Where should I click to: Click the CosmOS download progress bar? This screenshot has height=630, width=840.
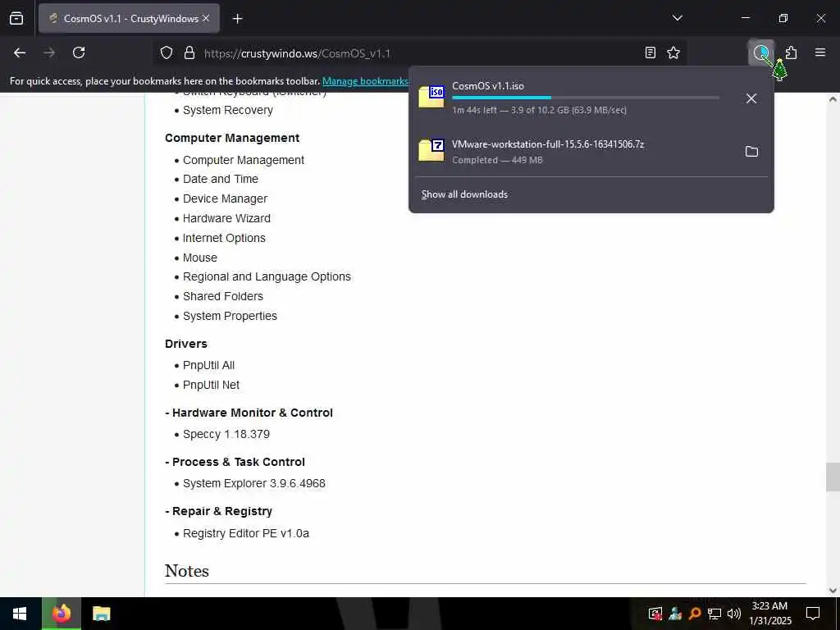pyautogui.click(x=586, y=98)
